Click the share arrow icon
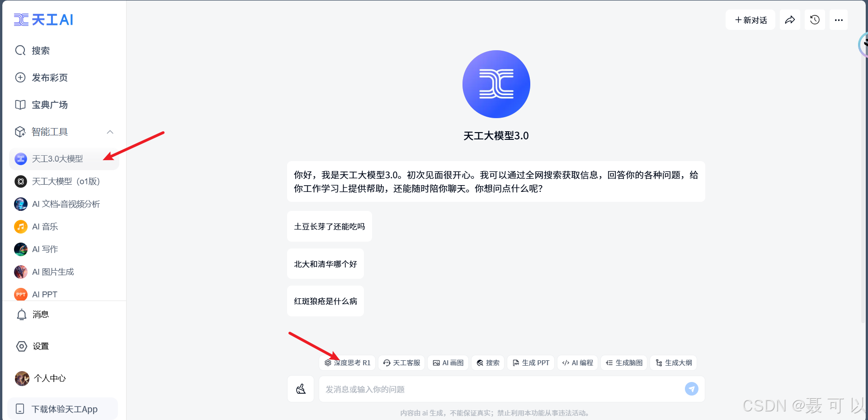The image size is (868, 420). click(x=790, y=20)
